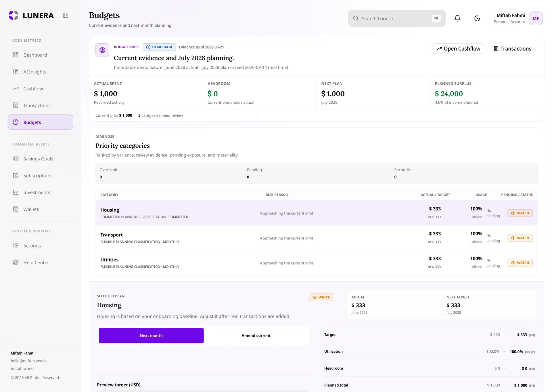552x392 pixels.
Task: Click the Open Cashflow button
Action: pyautogui.click(x=459, y=49)
